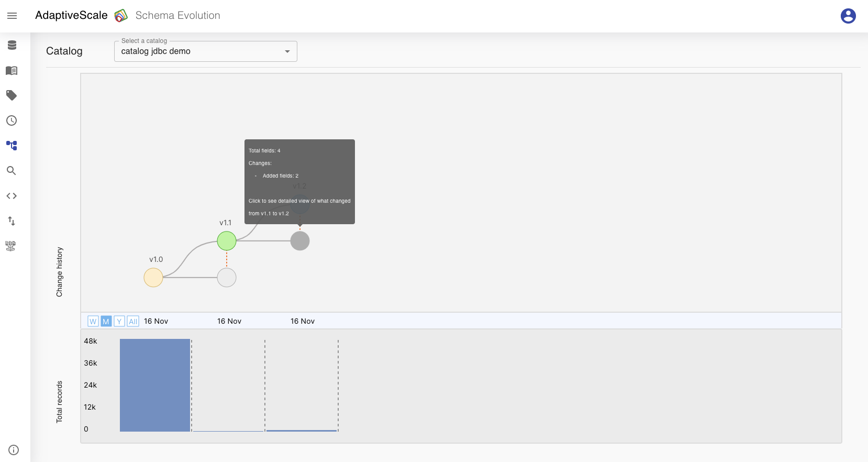
Task: Click the 'Catalog' heading label
Action: click(x=64, y=51)
